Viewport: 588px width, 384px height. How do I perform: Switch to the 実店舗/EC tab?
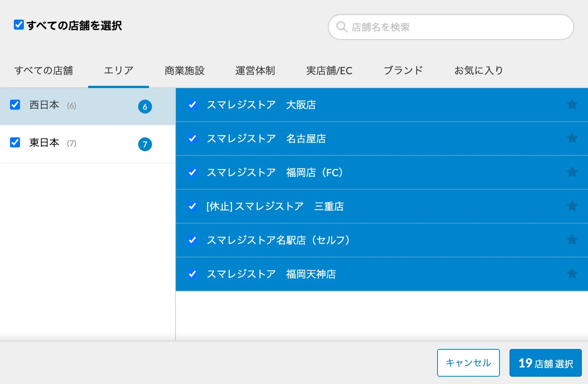329,70
